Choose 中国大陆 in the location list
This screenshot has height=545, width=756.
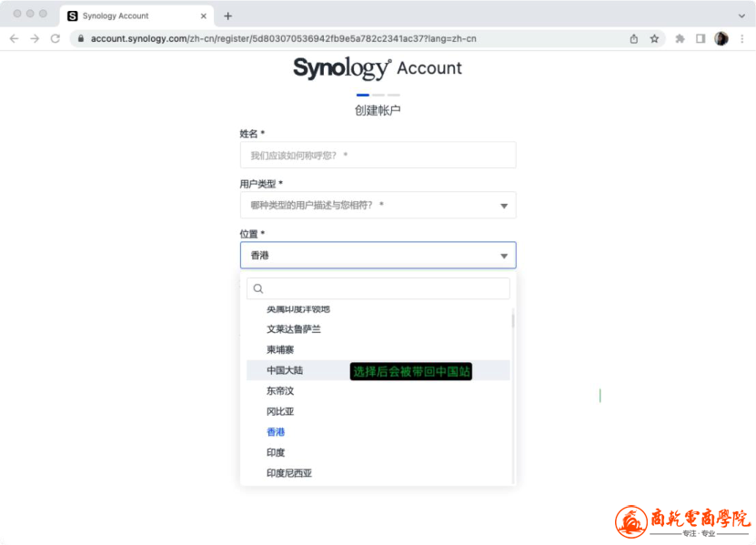378,370
